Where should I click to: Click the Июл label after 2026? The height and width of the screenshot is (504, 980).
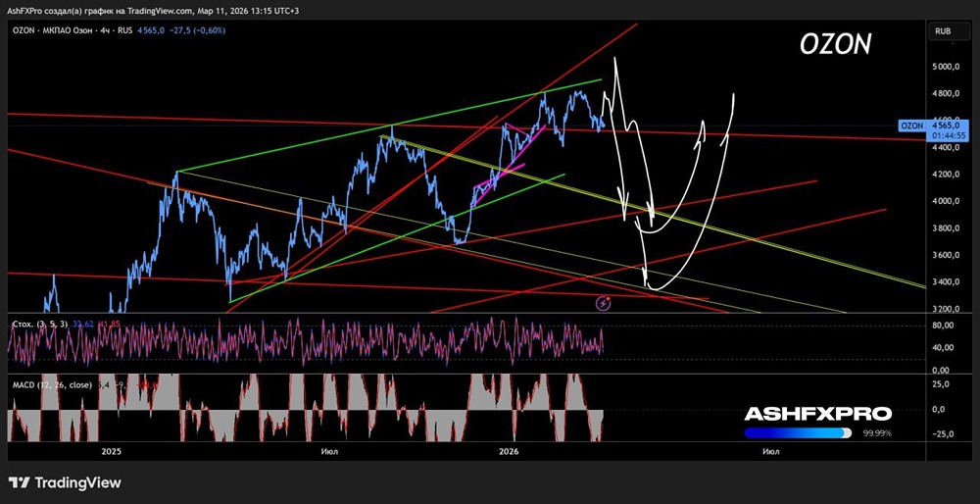(770, 451)
